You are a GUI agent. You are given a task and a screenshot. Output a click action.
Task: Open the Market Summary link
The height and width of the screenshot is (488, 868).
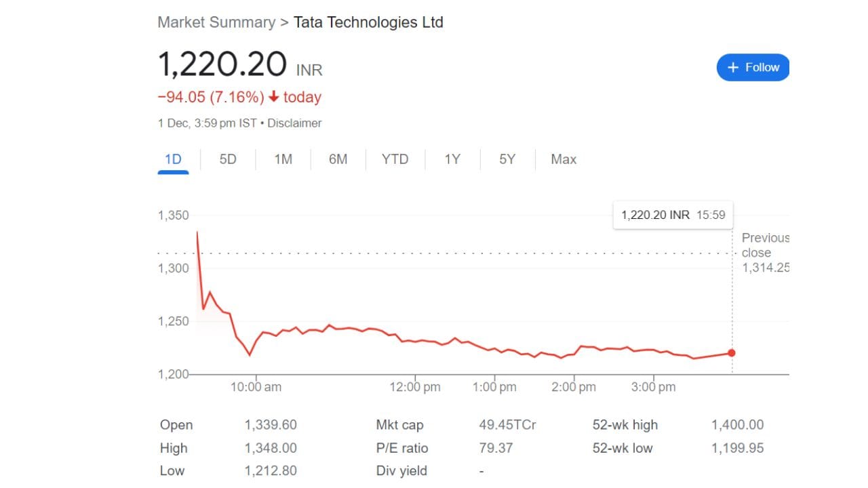(x=216, y=22)
